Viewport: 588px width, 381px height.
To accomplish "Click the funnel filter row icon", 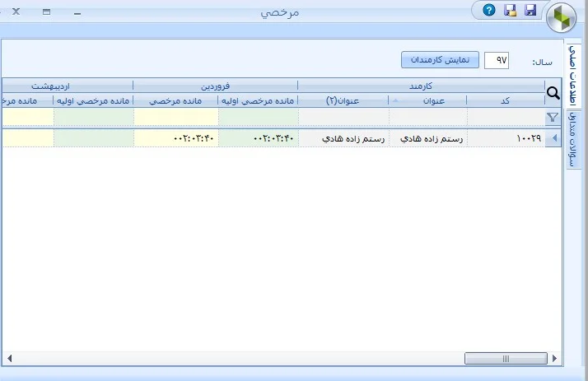I will (553, 117).
